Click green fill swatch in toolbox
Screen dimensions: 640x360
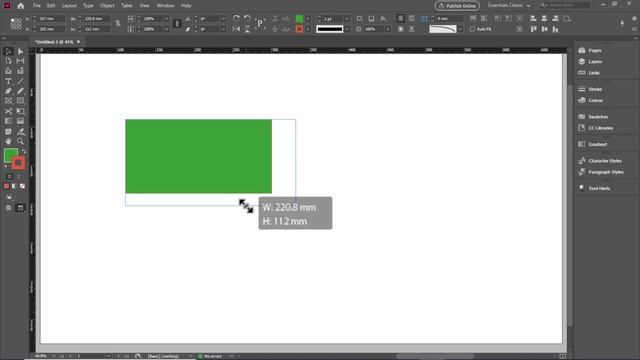pyautogui.click(x=9, y=154)
